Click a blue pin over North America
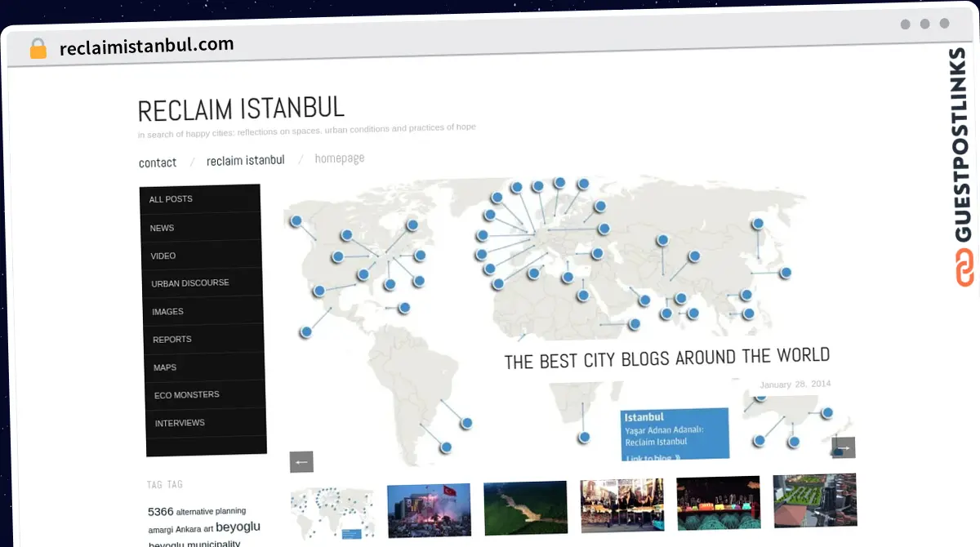This screenshot has width=980, height=547. [x=347, y=235]
